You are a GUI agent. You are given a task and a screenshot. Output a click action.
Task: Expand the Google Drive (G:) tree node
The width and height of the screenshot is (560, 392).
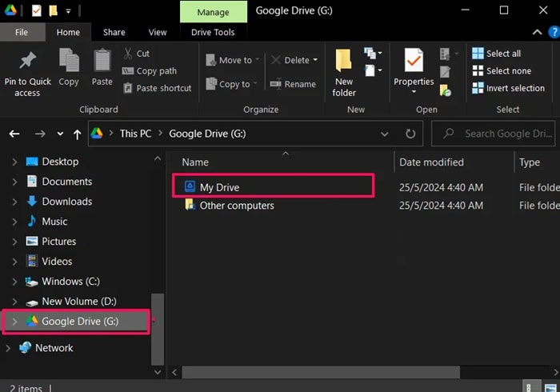click(14, 322)
